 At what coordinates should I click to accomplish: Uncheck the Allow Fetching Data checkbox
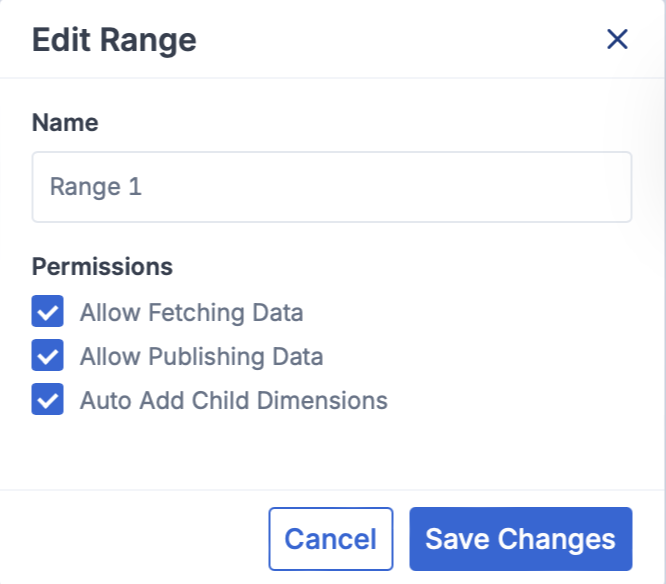(x=48, y=312)
